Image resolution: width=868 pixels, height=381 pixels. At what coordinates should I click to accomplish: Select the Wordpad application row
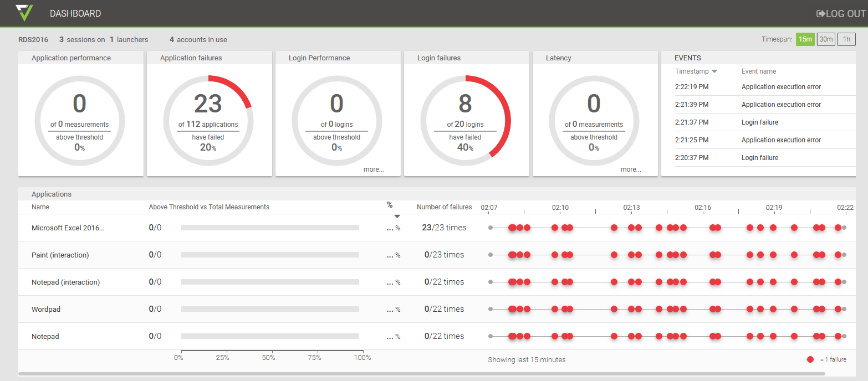(437, 309)
